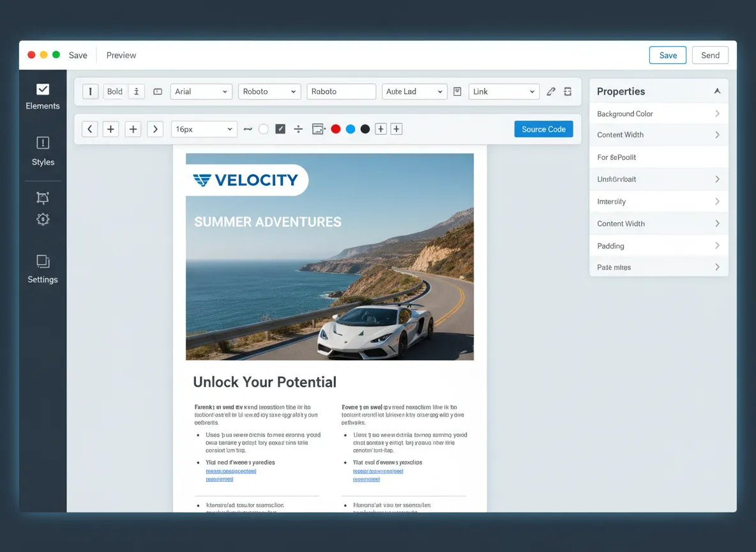Click the swap layout icon at toolbar right end
Image resolution: width=756 pixels, height=552 pixels.
pyautogui.click(x=568, y=91)
